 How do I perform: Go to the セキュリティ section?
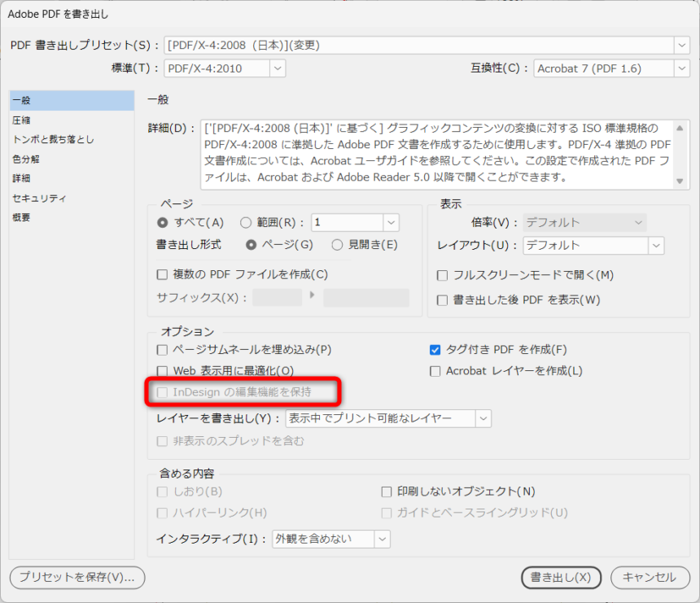[x=39, y=199]
